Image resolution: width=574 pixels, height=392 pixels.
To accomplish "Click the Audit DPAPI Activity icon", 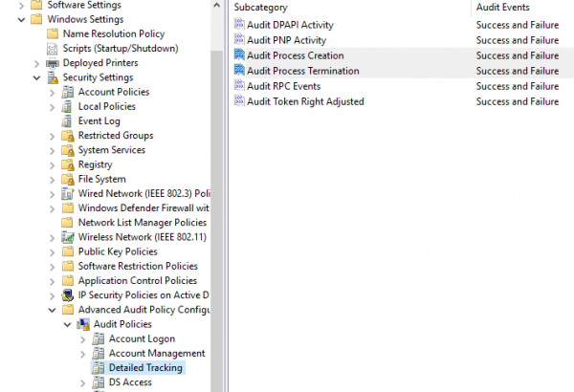I will click(x=238, y=25).
